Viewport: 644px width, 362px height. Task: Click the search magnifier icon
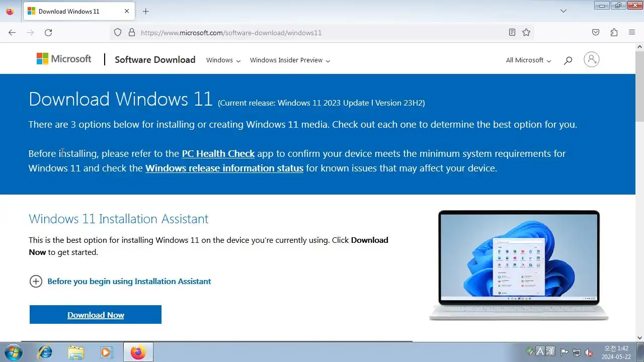(568, 60)
